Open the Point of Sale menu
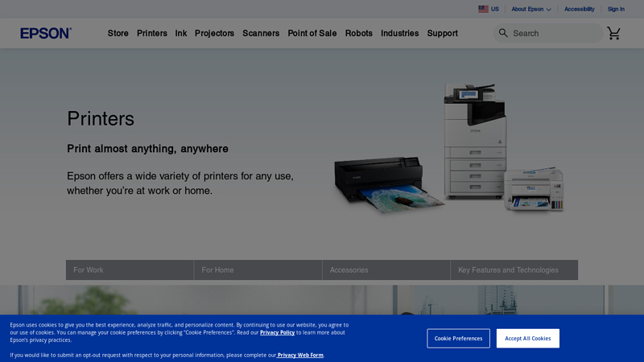 click(312, 33)
